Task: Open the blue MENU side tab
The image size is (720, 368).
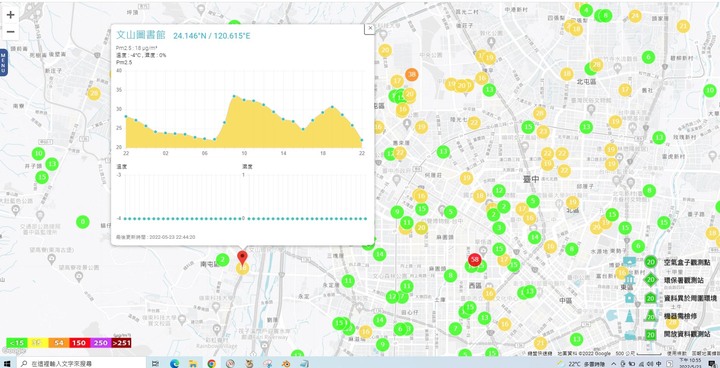Action: (x=3, y=63)
